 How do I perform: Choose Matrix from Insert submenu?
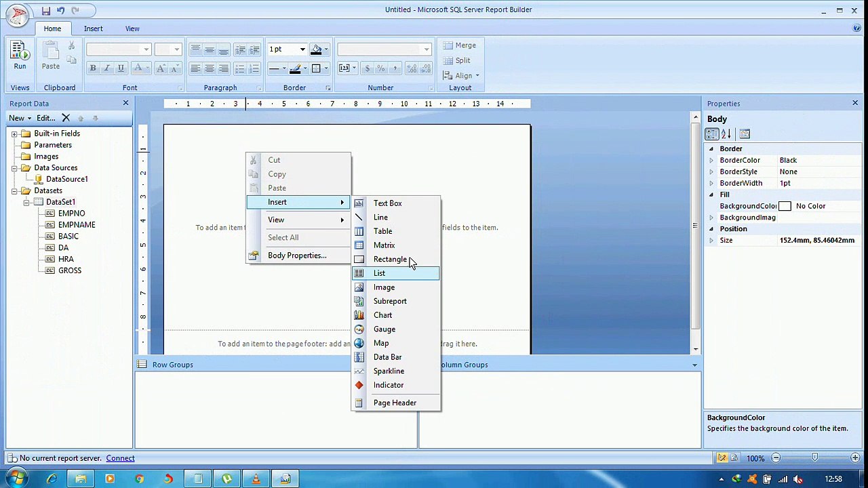396,245
